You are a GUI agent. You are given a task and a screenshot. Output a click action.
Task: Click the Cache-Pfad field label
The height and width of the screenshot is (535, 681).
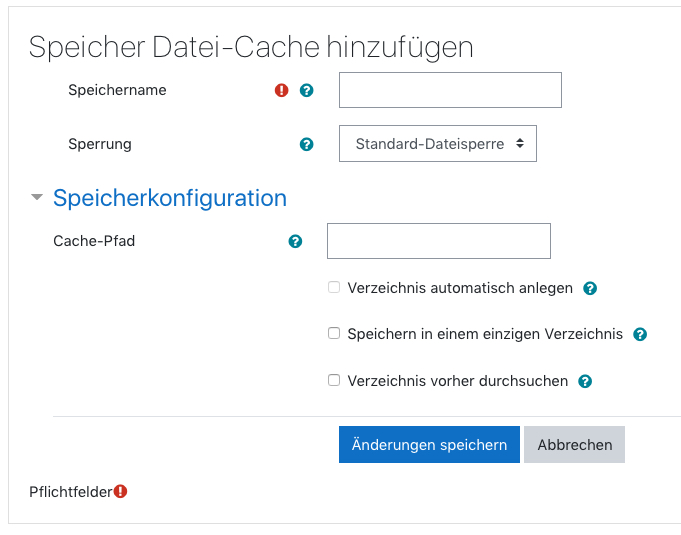pos(94,241)
